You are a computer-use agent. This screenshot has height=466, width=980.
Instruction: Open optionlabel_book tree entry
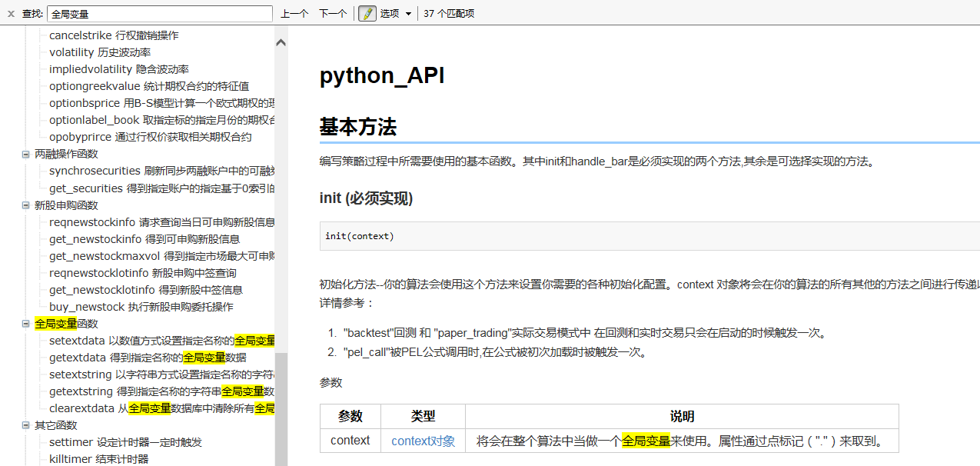162,120
